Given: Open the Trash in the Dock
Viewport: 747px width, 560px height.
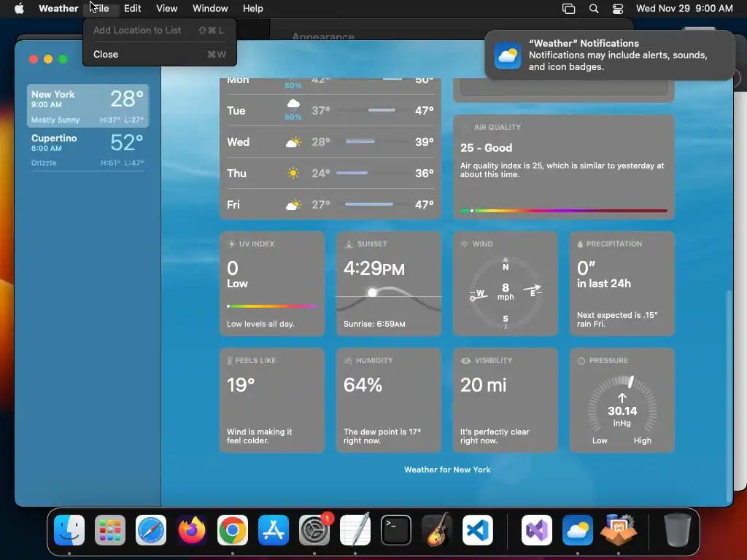Looking at the screenshot, I should [x=678, y=530].
